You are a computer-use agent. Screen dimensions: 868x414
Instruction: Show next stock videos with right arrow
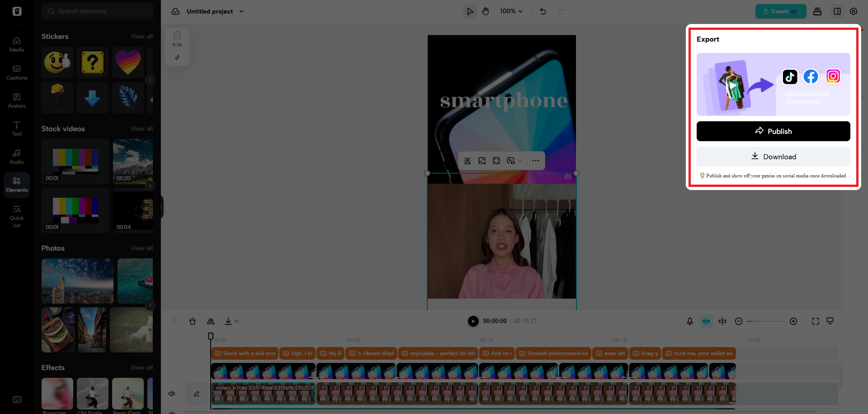pyautogui.click(x=150, y=186)
